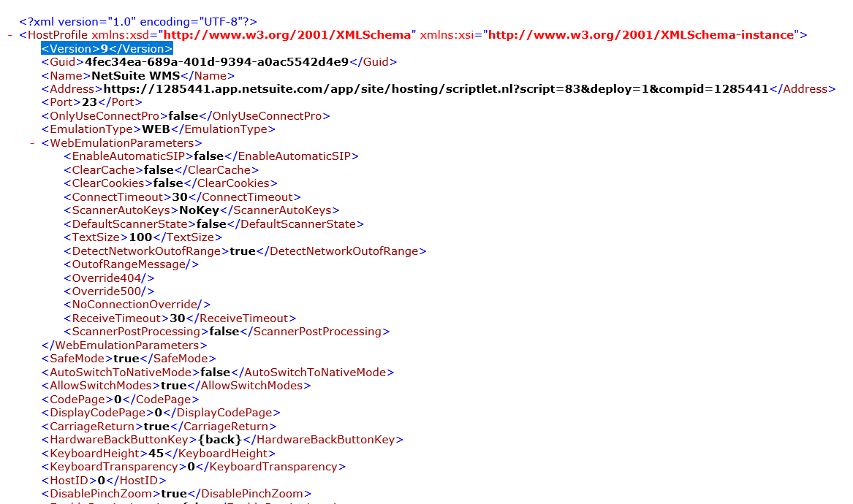Click the XMLSchema-instance namespace URL
The height and width of the screenshot is (504, 853).
pos(641,35)
